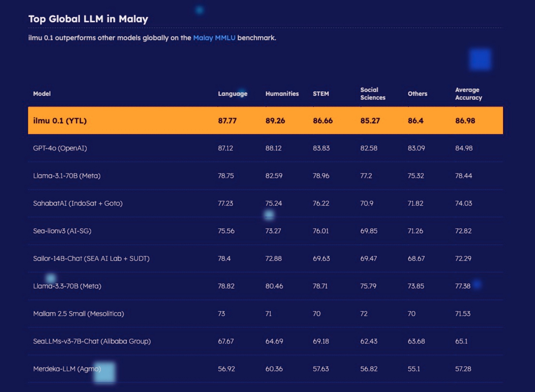Click SahabatAI Others score 71.82

415,203
